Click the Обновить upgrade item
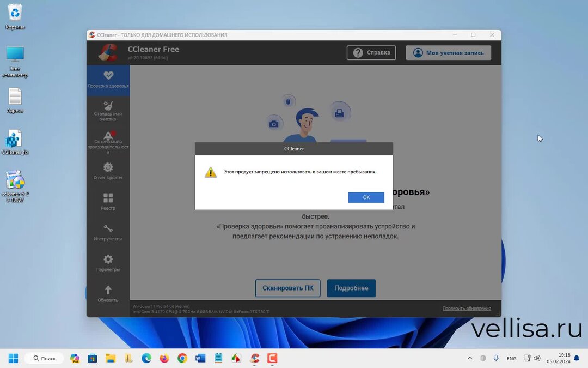This screenshot has width=588, height=368. 108,294
